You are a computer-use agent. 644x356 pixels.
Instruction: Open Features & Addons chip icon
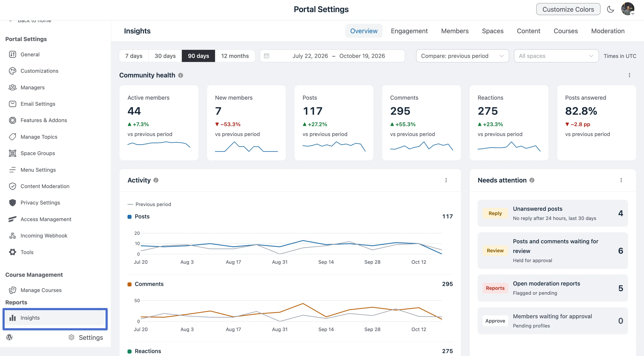pyautogui.click(x=13, y=120)
